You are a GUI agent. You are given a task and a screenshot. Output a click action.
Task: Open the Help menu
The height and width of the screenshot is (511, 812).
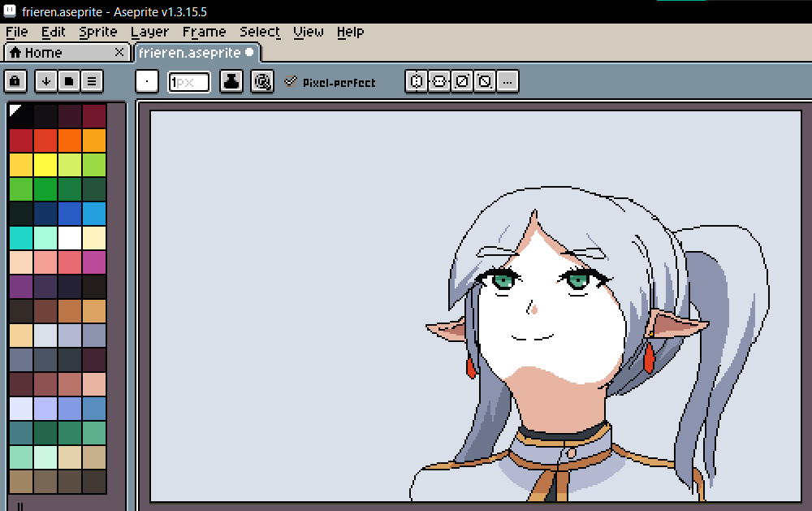click(350, 32)
